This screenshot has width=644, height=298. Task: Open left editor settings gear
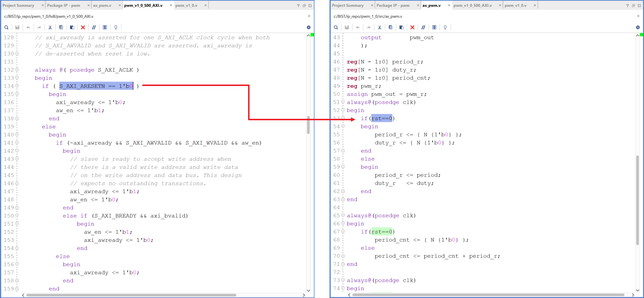309,27
